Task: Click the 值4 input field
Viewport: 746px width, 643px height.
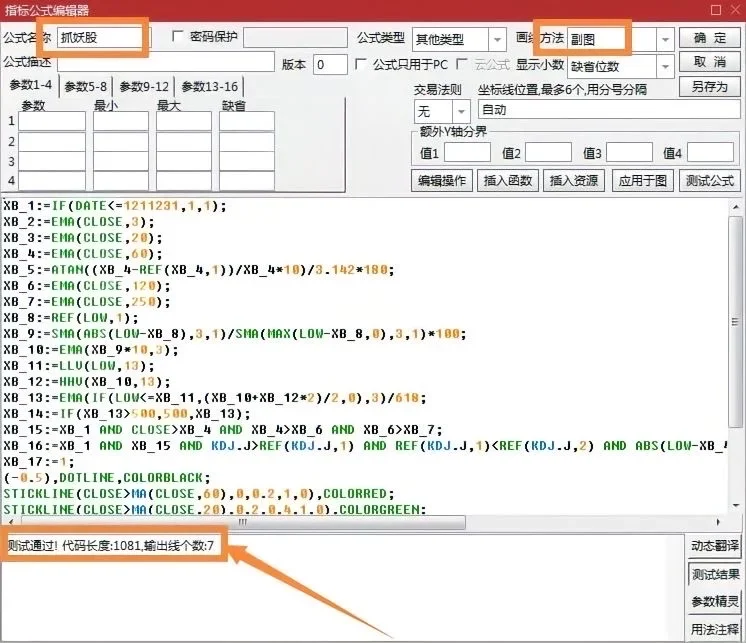Action: pyautogui.click(x=710, y=153)
